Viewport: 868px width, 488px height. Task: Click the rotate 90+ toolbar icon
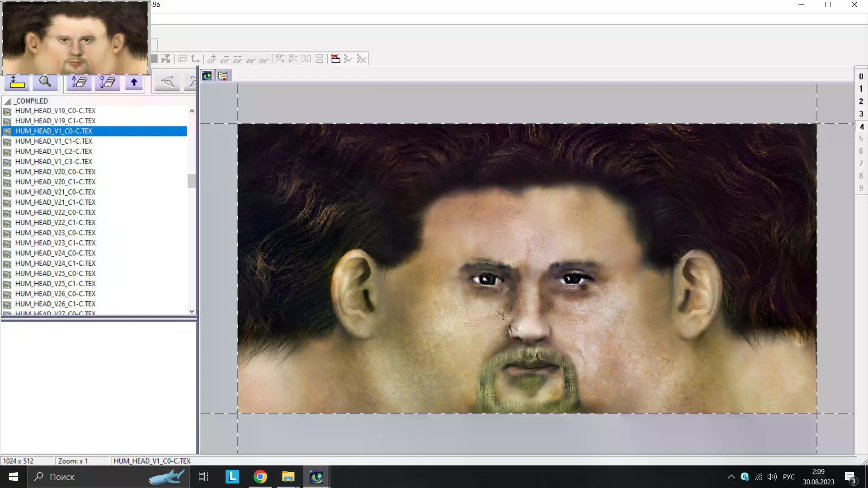[x=280, y=59]
